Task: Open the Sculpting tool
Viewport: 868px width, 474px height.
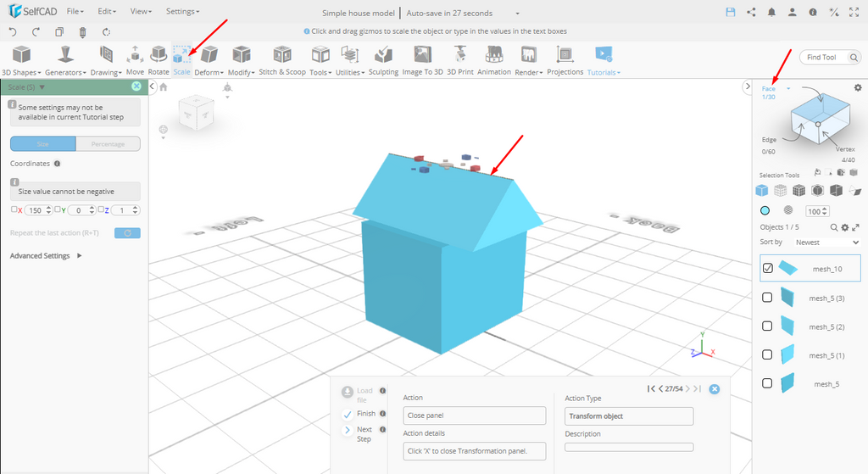Action: (x=383, y=59)
